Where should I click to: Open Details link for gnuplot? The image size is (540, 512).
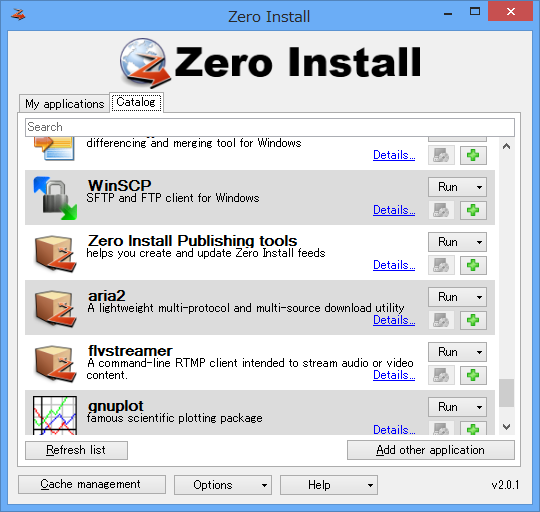click(394, 429)
